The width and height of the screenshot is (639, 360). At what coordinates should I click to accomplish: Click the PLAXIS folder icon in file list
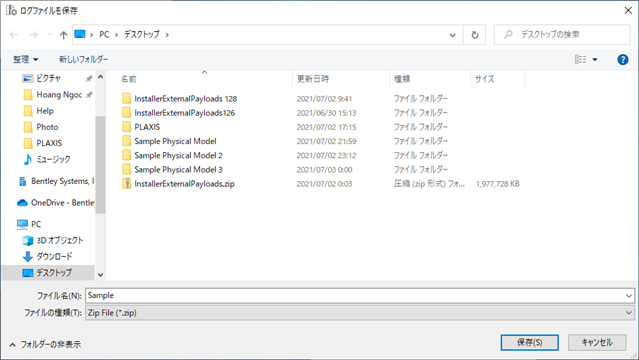126,127
